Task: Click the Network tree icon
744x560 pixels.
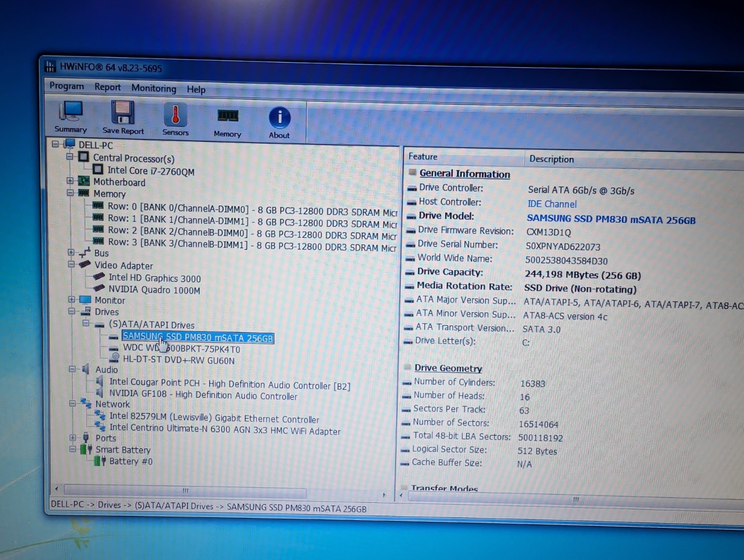Action: pyautogui.click(x=86, y=403)
